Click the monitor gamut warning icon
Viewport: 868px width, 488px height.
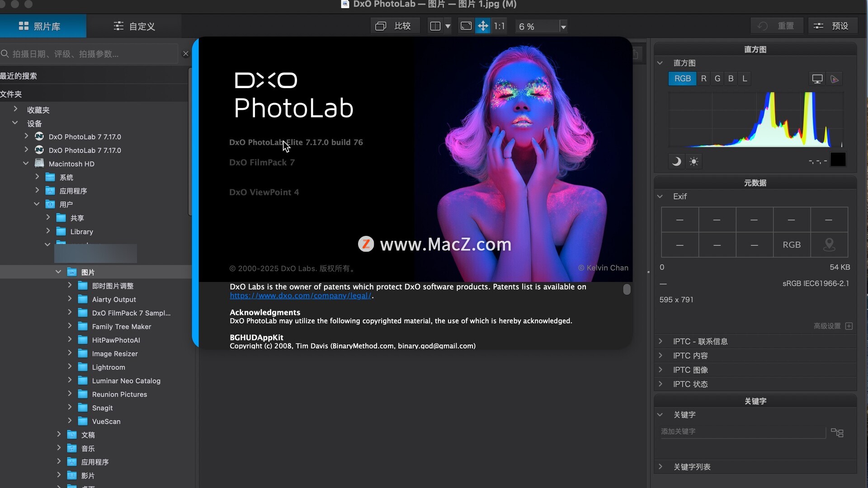click(817, 79)
